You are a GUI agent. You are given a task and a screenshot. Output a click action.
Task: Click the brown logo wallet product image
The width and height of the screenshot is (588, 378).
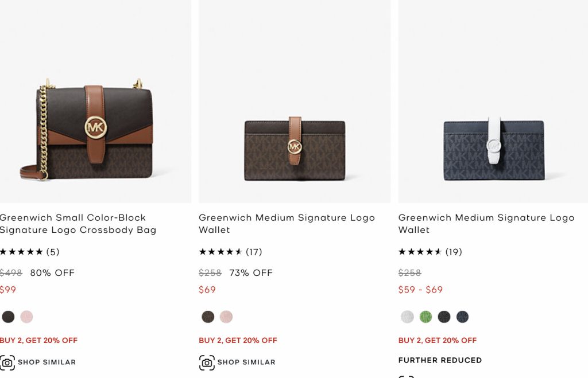pyautogui.click(x=295, y=149)
